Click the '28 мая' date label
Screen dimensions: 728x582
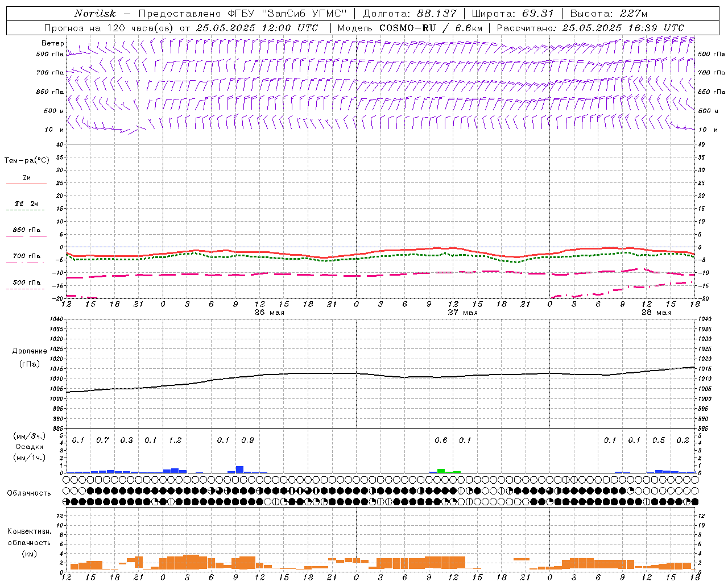[x=656, y=312]
